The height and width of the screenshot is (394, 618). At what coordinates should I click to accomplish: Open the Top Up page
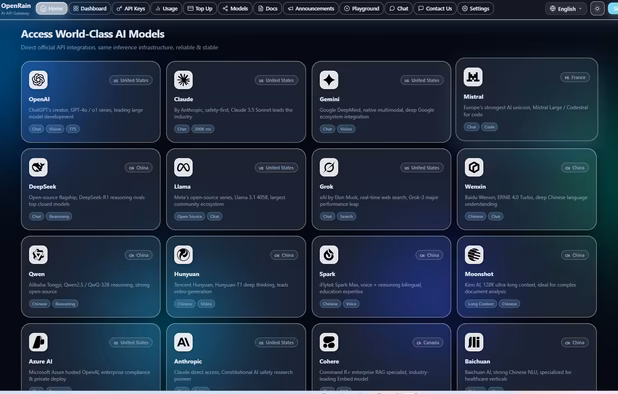click(200, 9)
